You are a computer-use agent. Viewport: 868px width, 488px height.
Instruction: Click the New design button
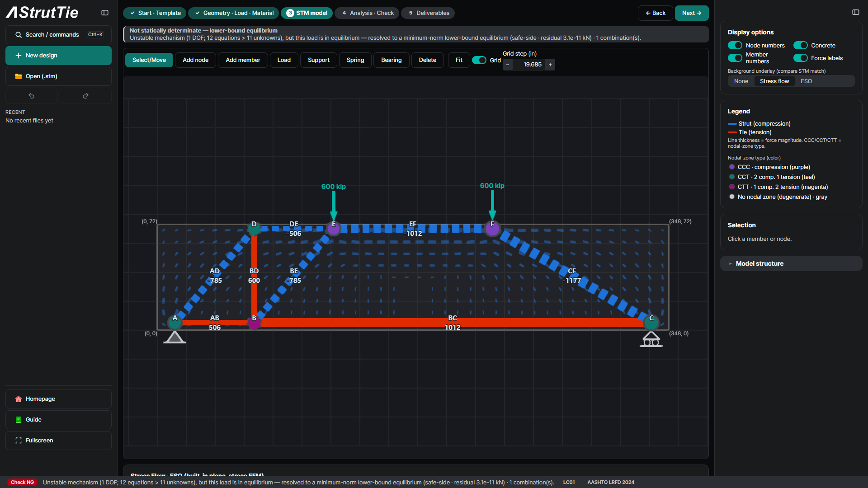pos(58,56)
